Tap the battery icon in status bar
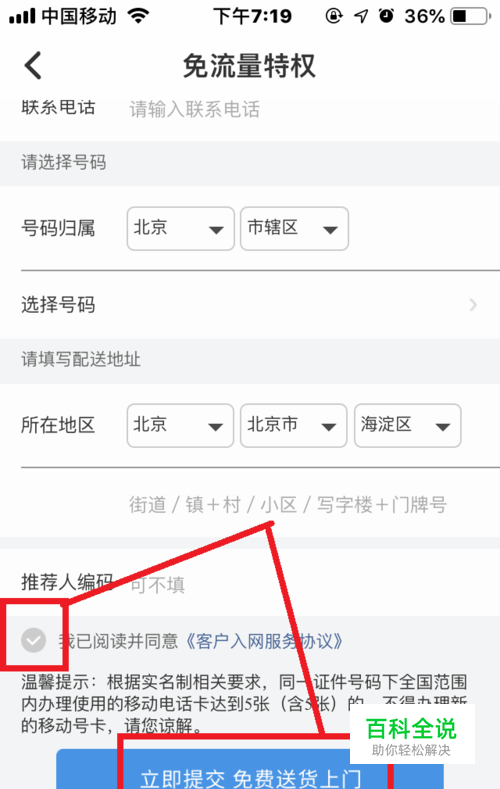 tap(471, 16)
